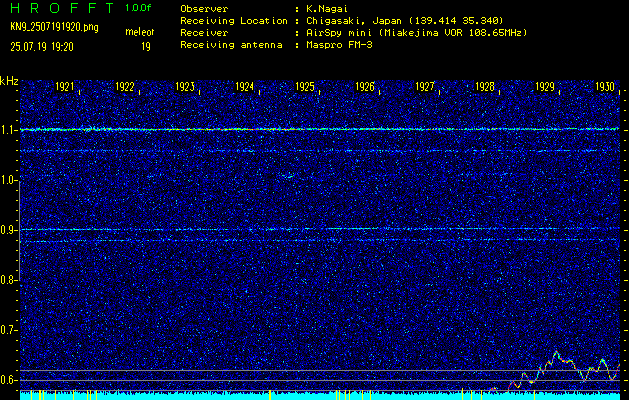Click the Observer field label
629x400 pixels.
[204, 9]
